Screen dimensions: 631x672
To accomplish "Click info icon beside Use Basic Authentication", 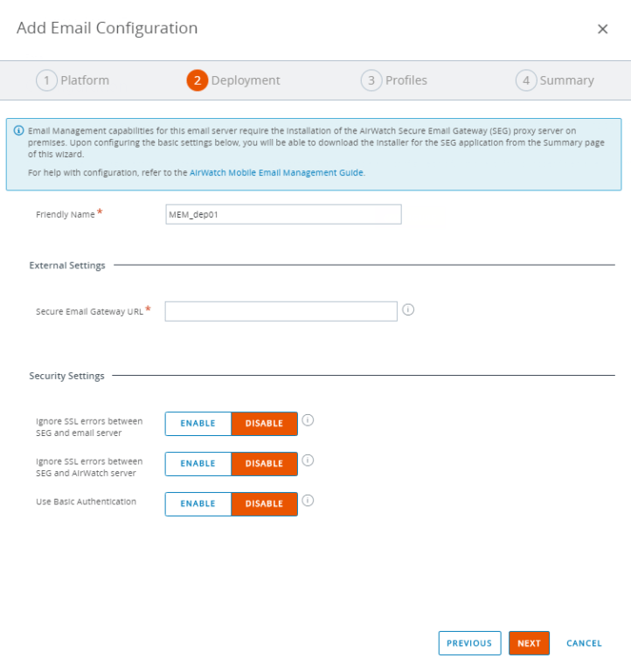I will (x=308, y=501).
